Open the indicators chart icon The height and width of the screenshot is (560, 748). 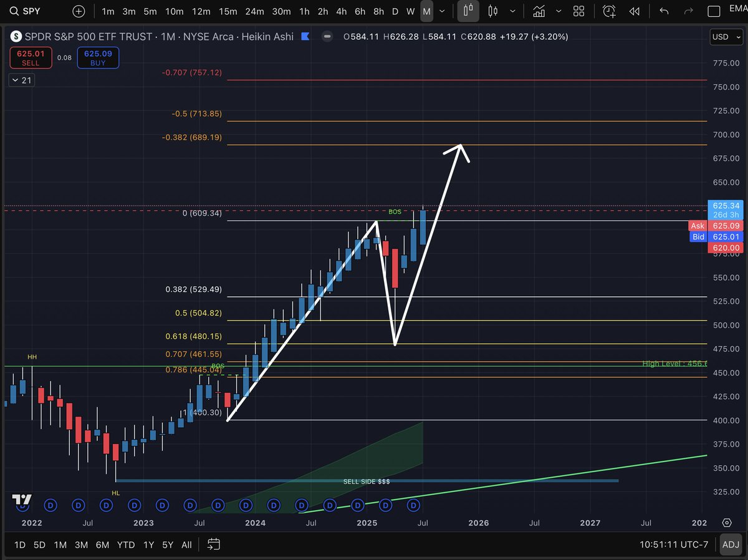pos(540,11)
